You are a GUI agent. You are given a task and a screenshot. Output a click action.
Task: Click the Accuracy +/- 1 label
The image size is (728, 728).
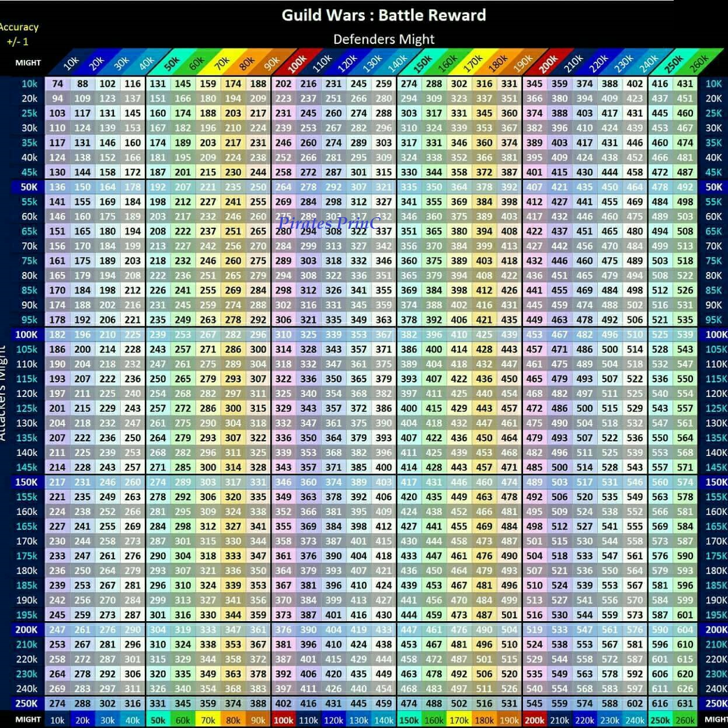[20, 33]
